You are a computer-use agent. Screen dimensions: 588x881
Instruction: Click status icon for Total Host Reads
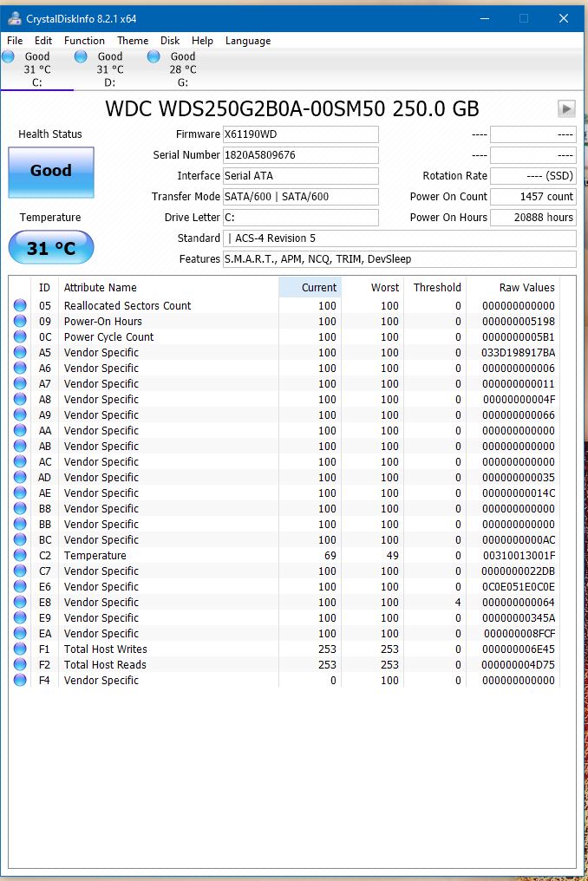click(20, 664)
